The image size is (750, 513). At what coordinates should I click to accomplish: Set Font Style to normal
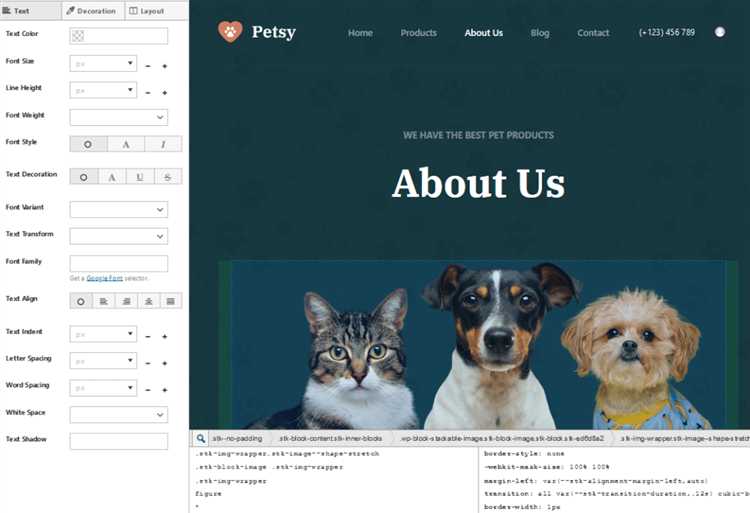126,144
